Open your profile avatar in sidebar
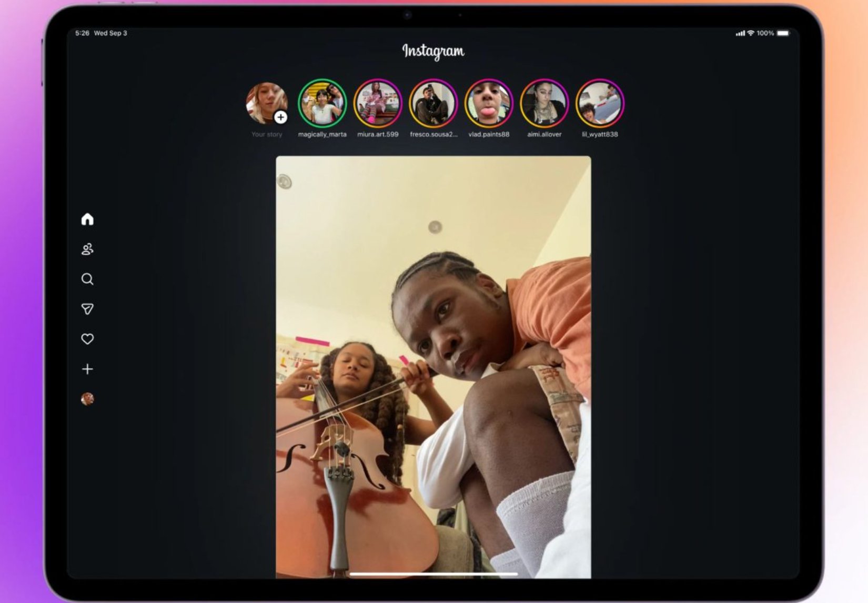 point(87,399)
